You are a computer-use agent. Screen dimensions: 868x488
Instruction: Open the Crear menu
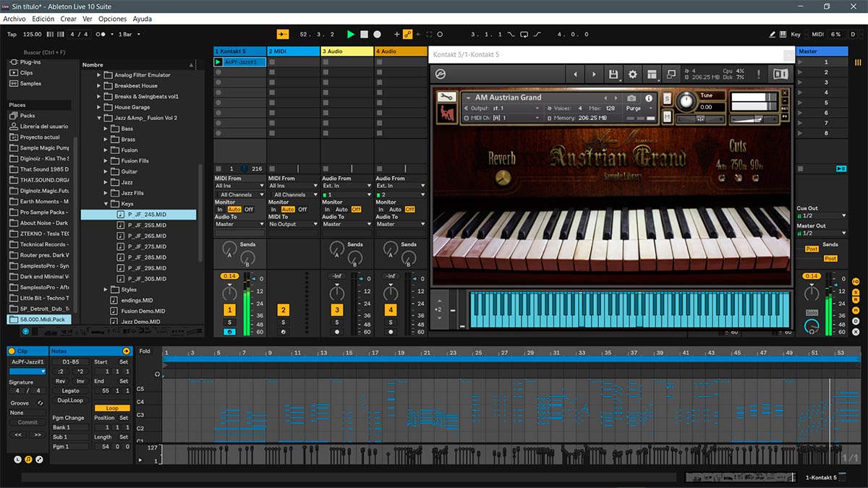click(x=69, y=19)
